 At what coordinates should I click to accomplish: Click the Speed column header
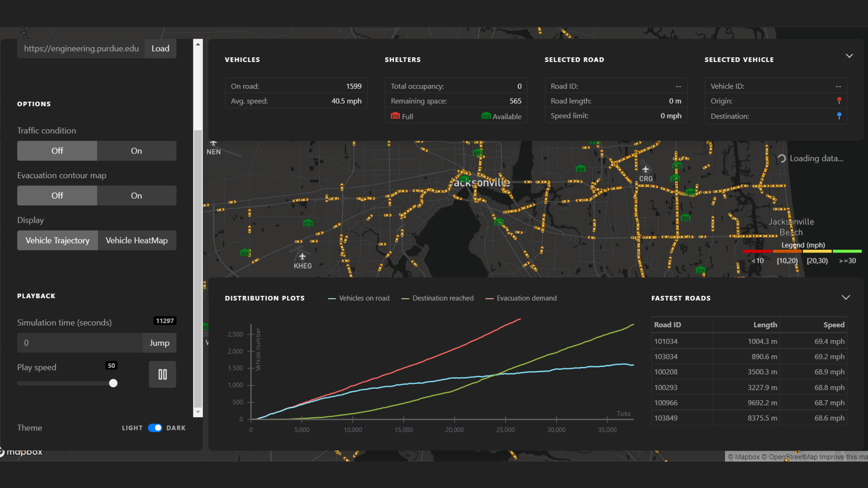click(813, 325)
